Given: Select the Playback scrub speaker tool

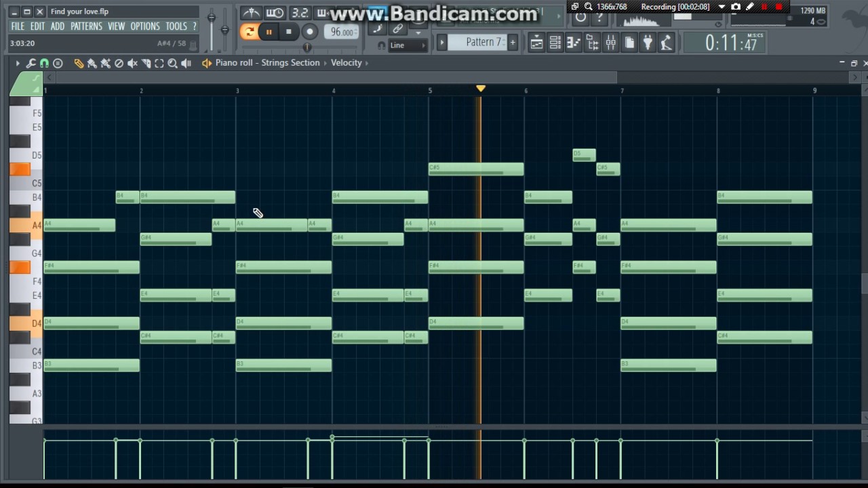Looking at the screenshot, I should point(186,63).
